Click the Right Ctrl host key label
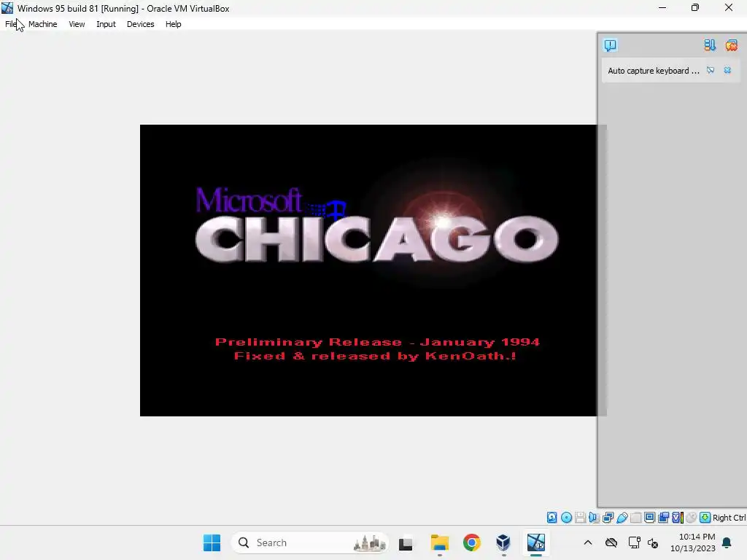 click(729, 518)
